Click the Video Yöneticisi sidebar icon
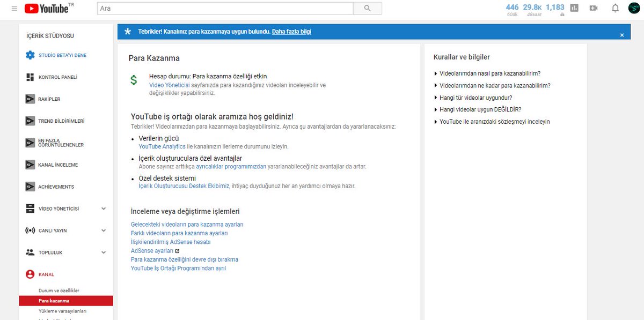The height and width of the screenshot is (320, 644). [30, 209]
